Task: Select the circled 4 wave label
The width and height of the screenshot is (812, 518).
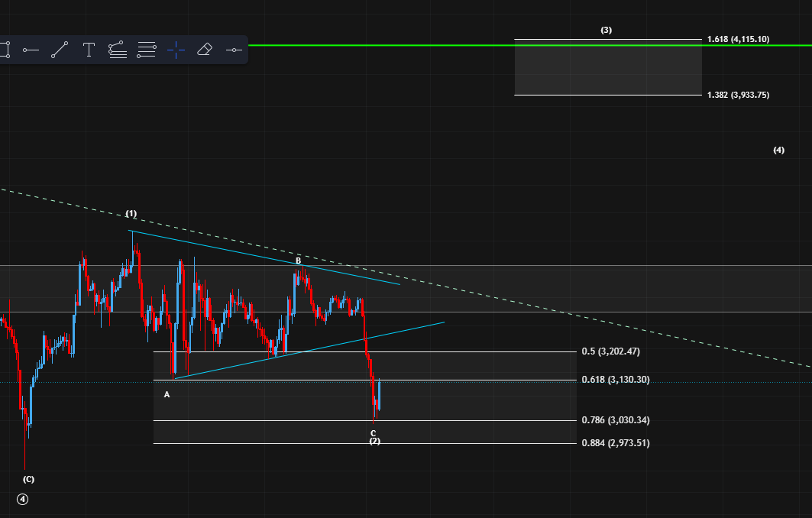Action: pyautogui.click(x=22, y=500)
